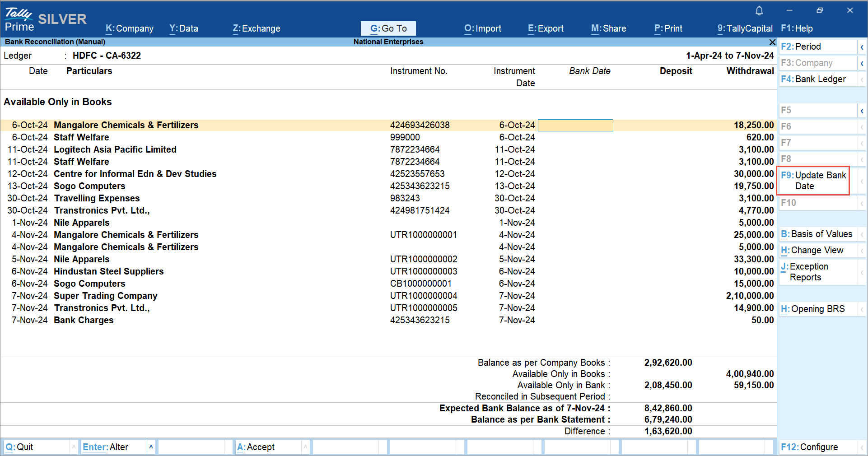Viewport: 868px width, 456px height.
Task: Open F1: Help
Action: (x=797, y=28)
